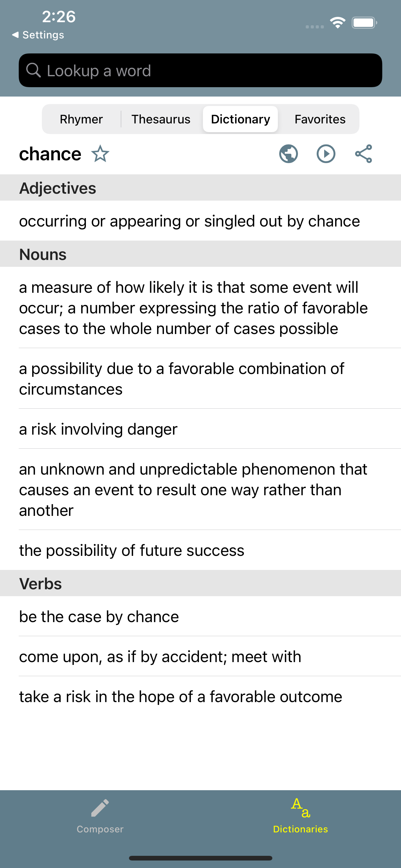Switch to the Rhymer tab
The image size is (401, 868).
click(81, 119)
